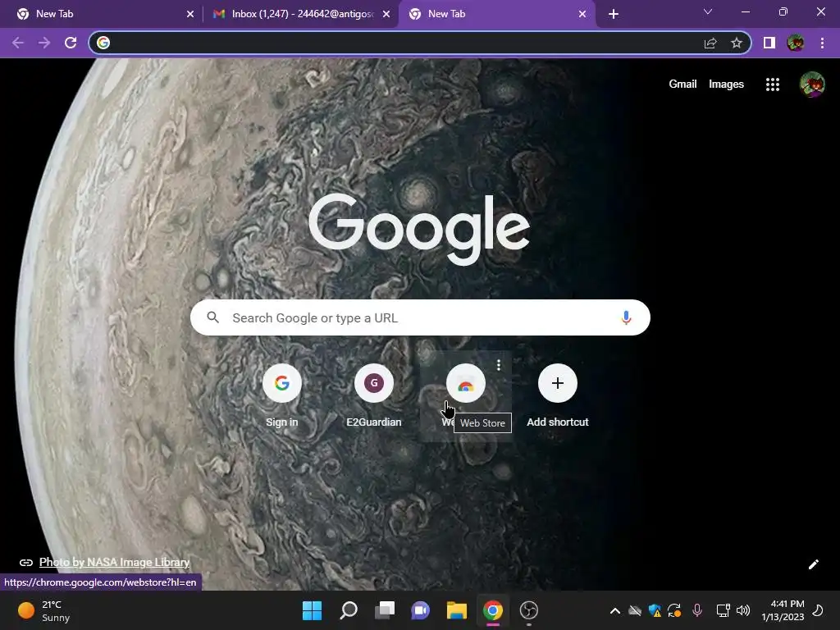This screenshot has height=630, width=840.
Task: Open the clock and date at 4:41 PM
Action: pyautogui.click(x=783, y=610)
